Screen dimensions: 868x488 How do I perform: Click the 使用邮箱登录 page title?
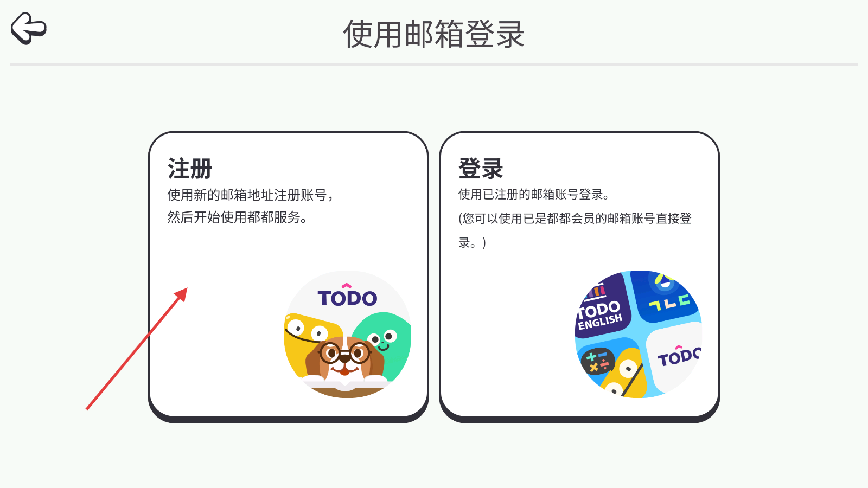434,34
